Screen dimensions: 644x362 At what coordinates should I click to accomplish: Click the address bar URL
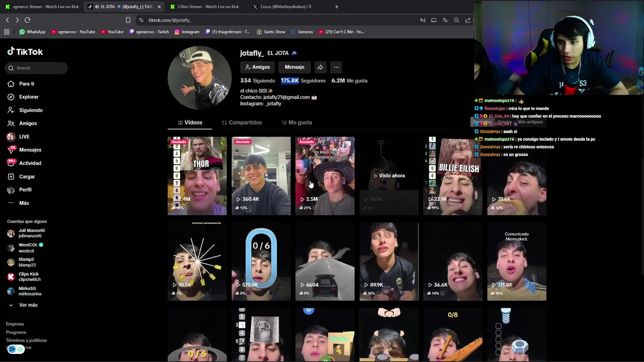(x=170, y=20)
